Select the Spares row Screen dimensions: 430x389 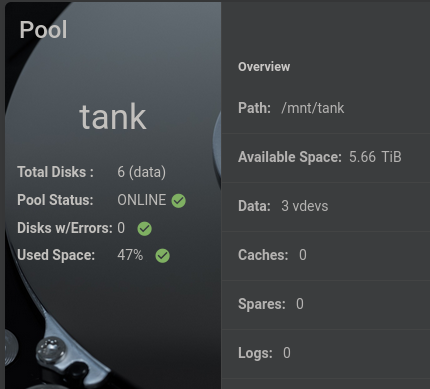tap(326, 305)
